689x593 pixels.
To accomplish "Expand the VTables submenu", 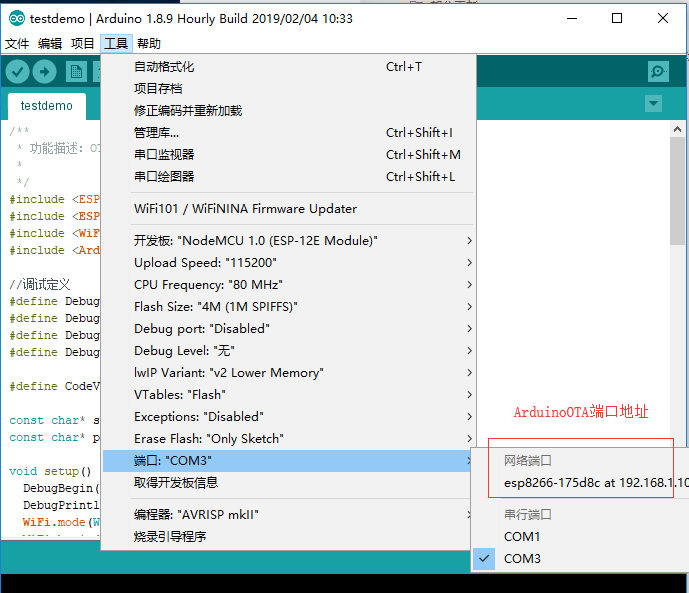I will click(x=288, y=394).
